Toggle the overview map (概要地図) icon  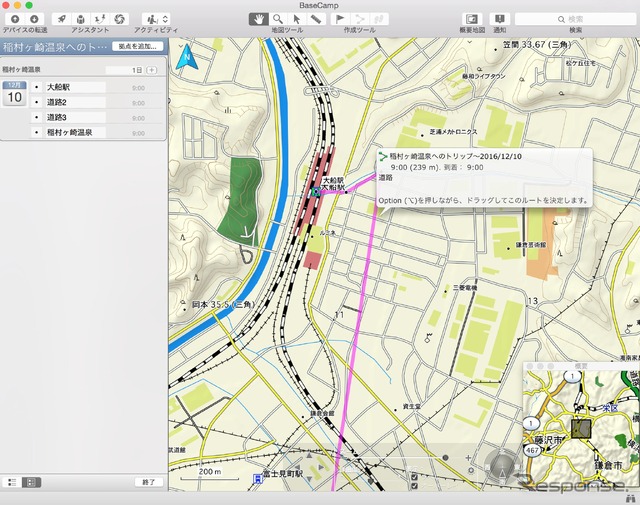pyautogui.click(x=472, y=19)
